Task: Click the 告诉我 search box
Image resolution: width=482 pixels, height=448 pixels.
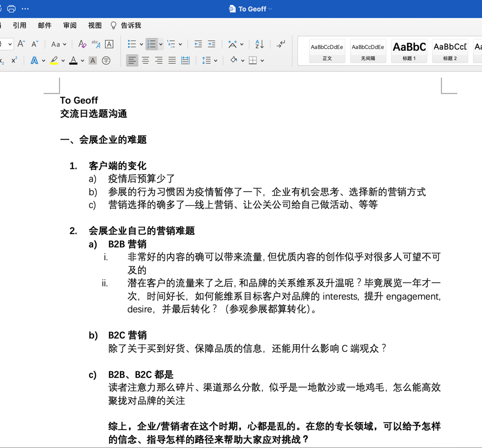Action: point(131,26)
